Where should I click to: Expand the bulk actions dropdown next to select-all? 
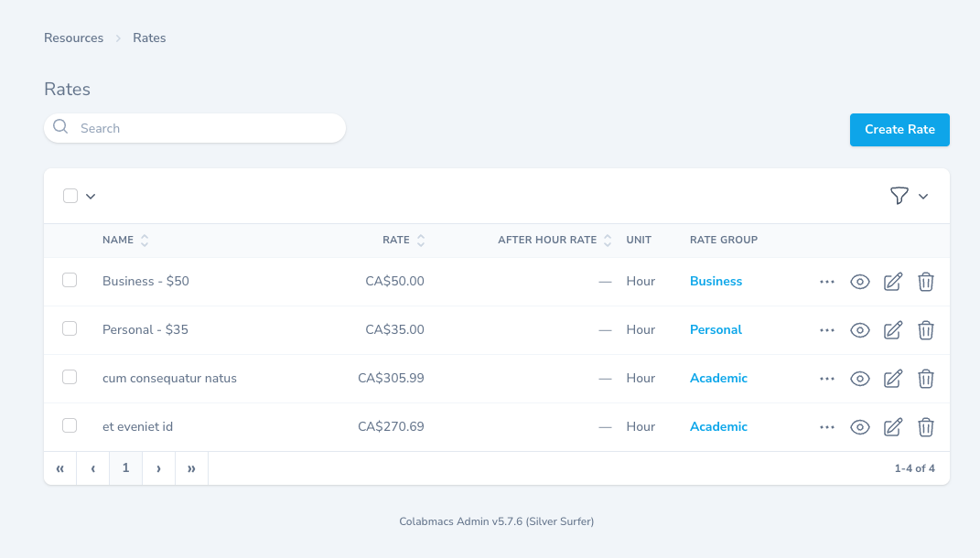(x=89, y=196)
